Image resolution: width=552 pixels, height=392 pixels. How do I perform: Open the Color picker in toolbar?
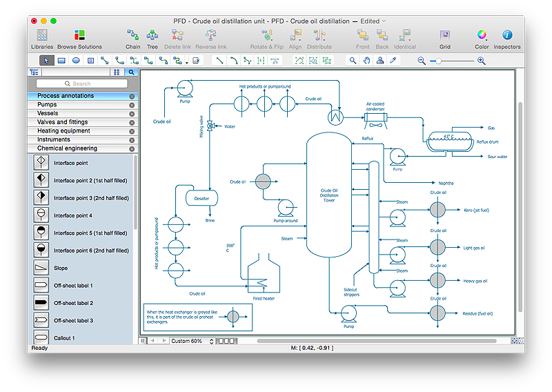[482, 35]
